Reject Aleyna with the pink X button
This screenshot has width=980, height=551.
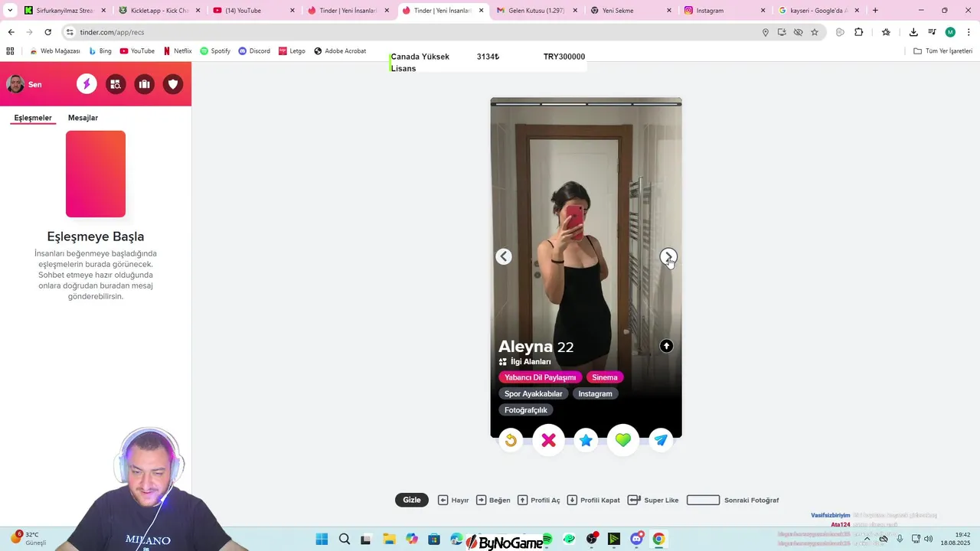(548, 440)
